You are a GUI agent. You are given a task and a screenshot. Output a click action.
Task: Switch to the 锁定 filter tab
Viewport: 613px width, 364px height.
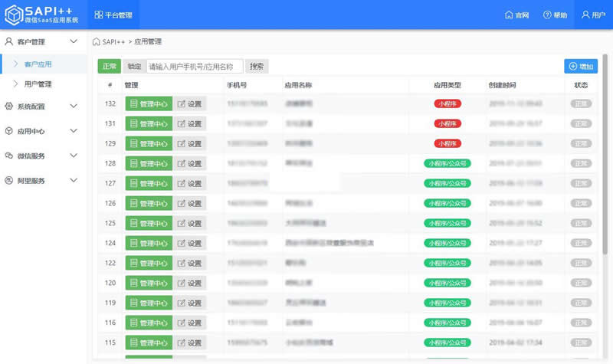pos(134,67)
